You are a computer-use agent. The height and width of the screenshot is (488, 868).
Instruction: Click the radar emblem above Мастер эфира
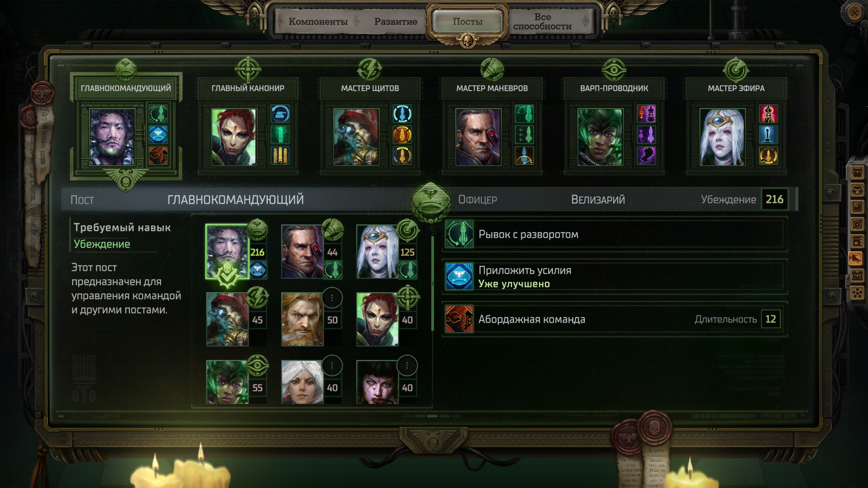click(736, 69)
